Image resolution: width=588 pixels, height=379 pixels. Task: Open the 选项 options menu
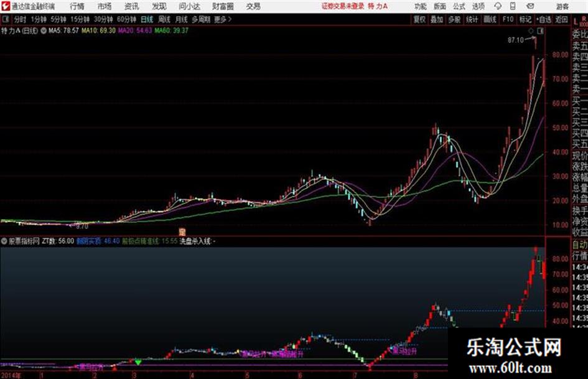click(478, 6)
